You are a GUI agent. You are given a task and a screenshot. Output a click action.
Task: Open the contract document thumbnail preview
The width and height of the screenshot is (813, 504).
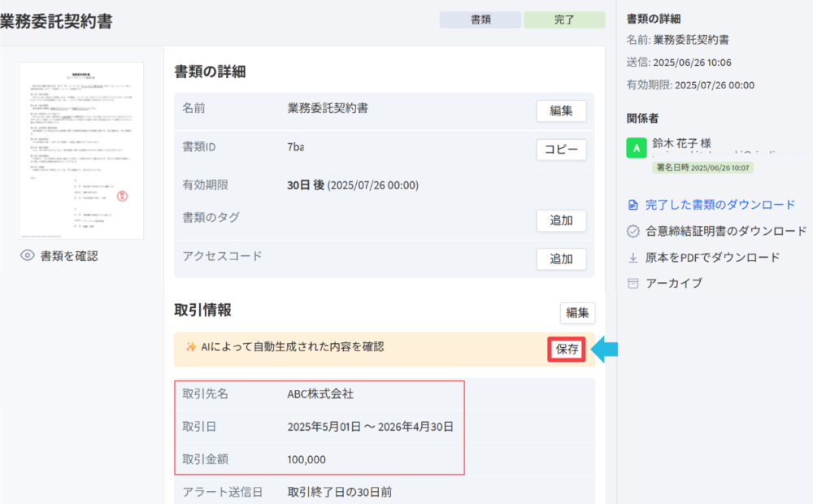click(81, 150)
